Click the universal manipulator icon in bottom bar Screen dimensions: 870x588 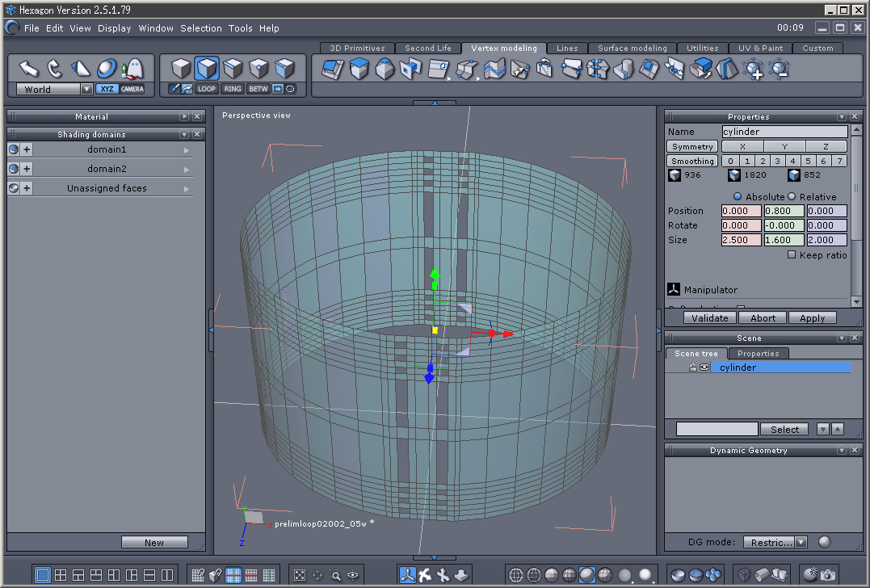407,575
